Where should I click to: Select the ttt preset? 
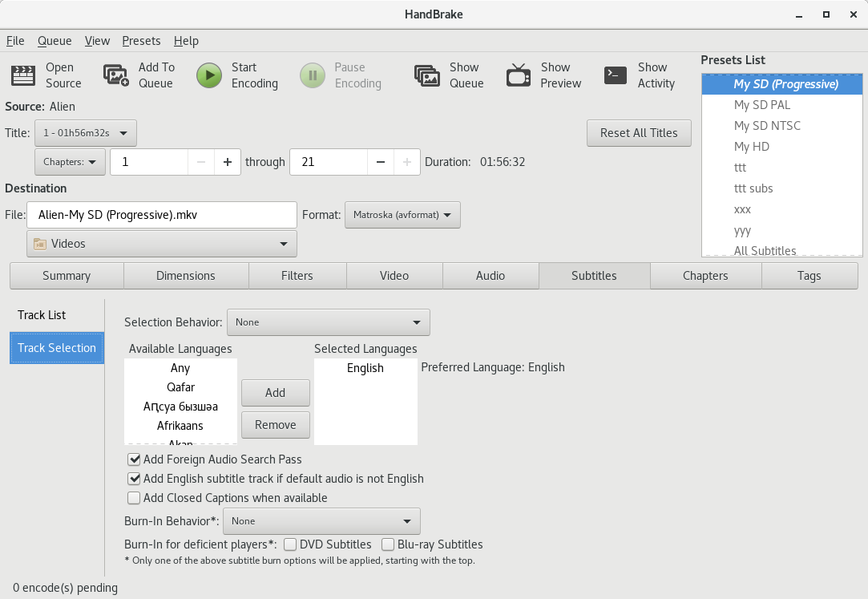(781, 167)
